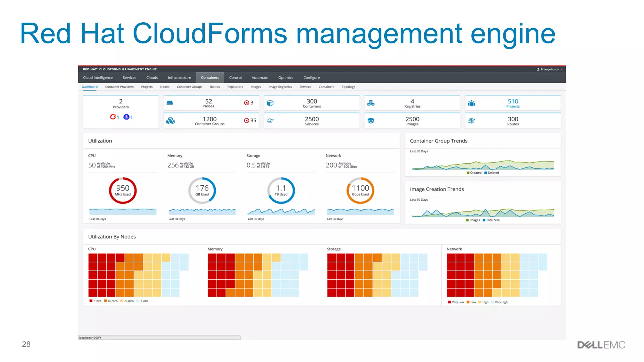The width and height of the screenshot is (644, 362).
Task: Click the red OpenShift provider icon
Action: (x=113, y=117)
